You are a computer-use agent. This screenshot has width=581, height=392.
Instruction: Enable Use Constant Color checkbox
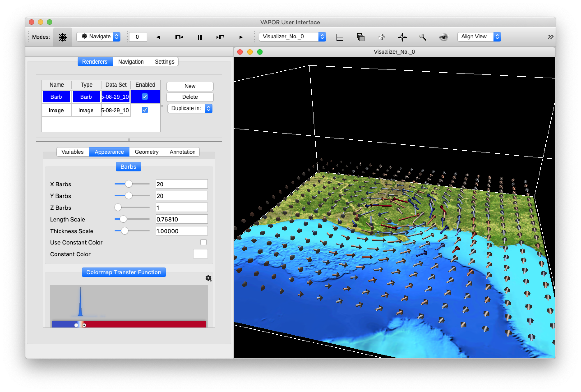pos(203,242)
